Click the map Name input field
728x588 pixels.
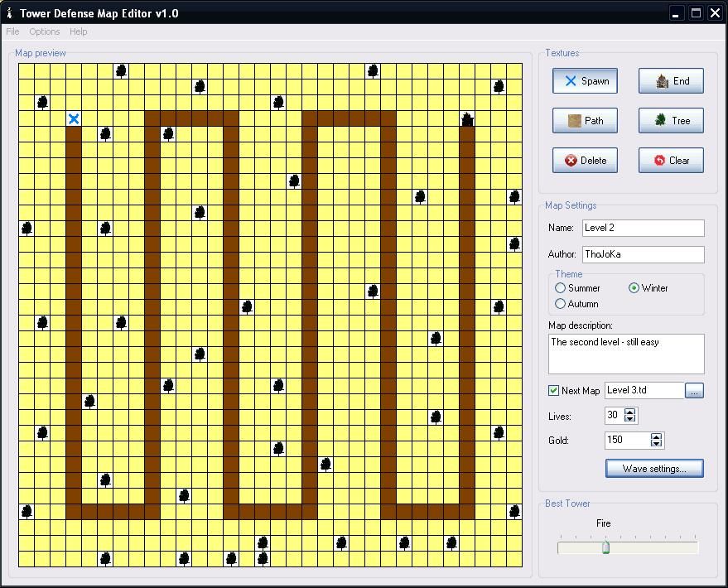click(643, 228)
